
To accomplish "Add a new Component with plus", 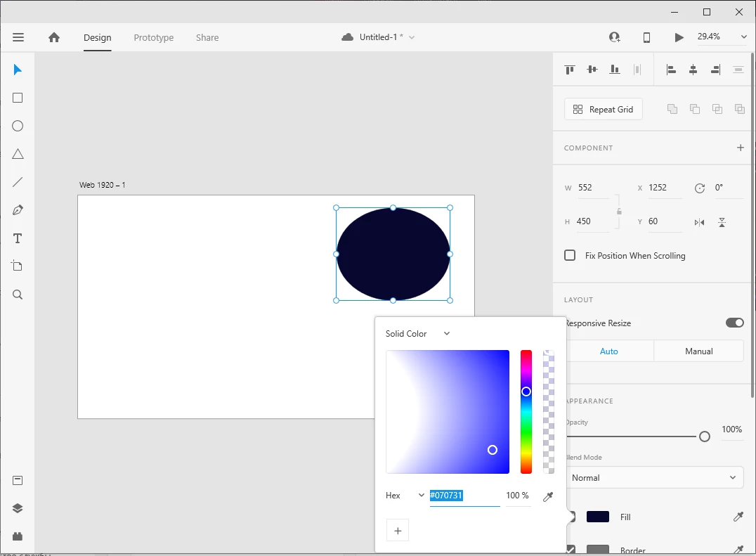I will point(740,148).
